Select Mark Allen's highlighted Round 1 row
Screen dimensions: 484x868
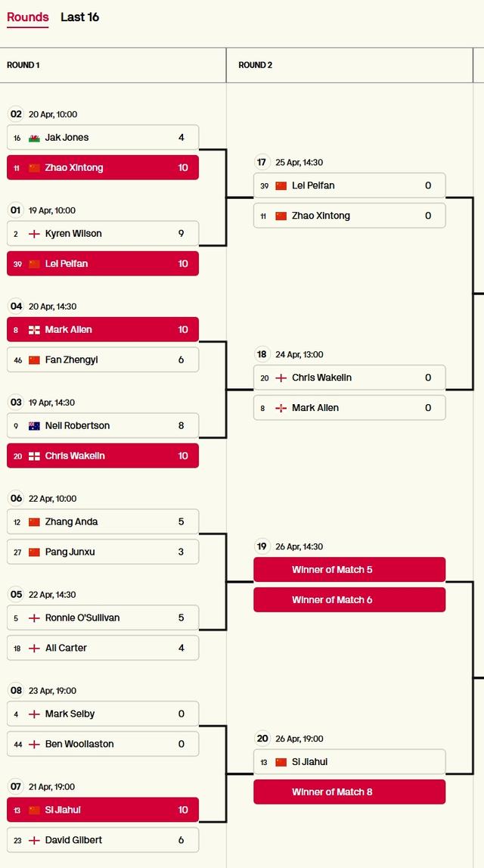103,330
